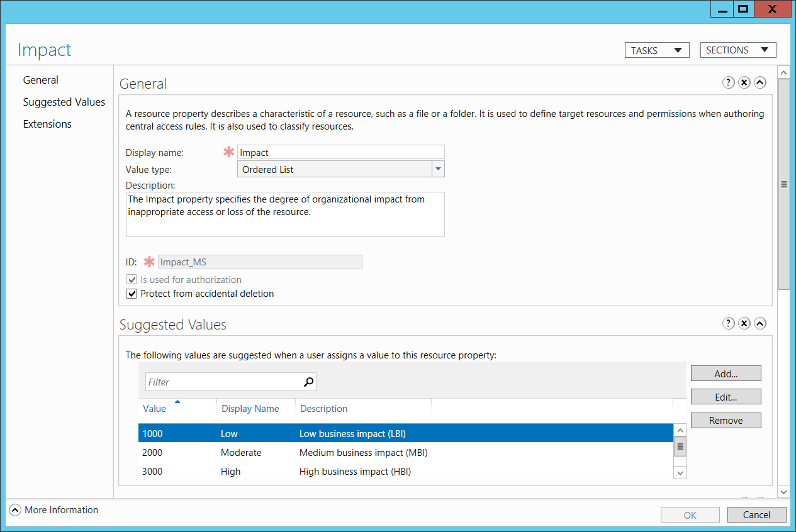This screenshot has width=796, height=532.
Task: Collapse the General section using chevron icon
Action: (x=760, y=82)
